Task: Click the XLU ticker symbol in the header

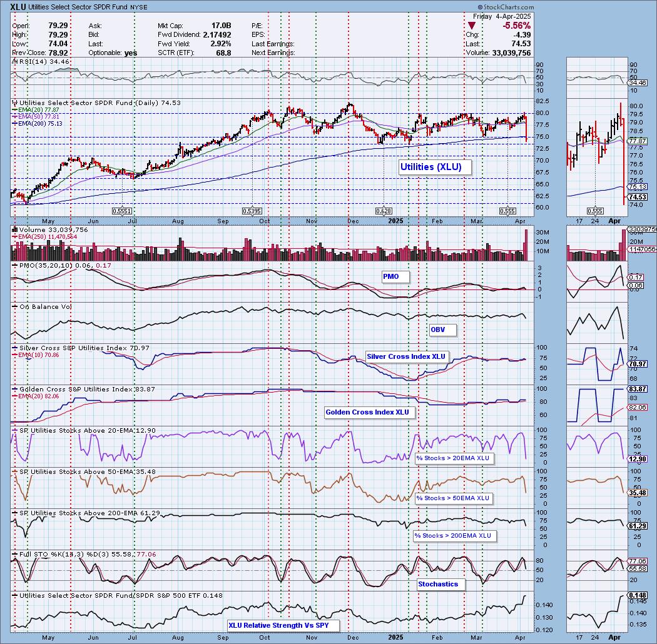Action: (18, 7)
